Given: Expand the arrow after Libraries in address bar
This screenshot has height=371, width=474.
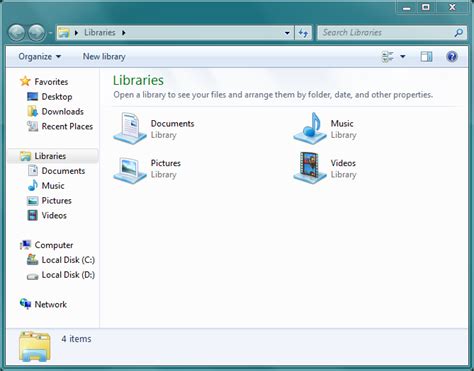Looking at the screenshot, I should click(124, 33).
